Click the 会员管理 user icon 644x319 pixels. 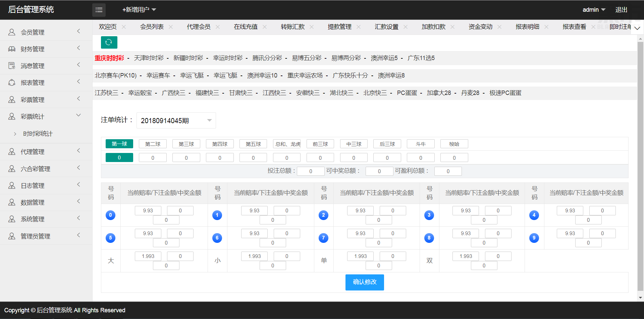click(x=12, y=32)
